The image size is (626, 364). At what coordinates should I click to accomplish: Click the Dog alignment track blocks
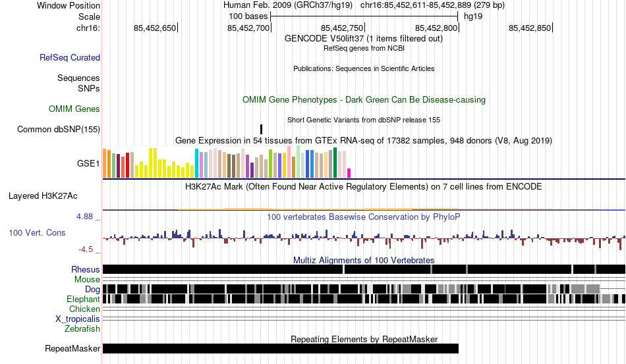351,289
